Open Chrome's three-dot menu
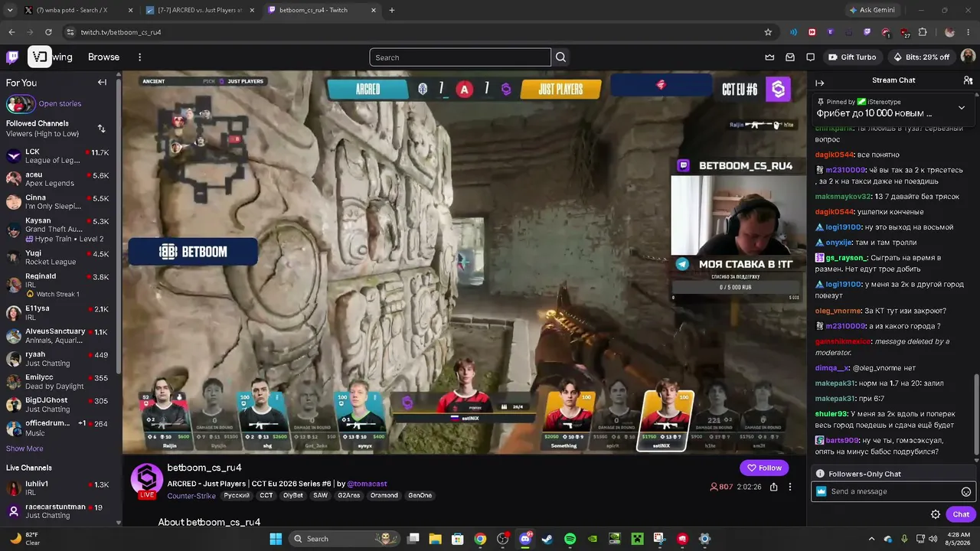 click(969, 32)
